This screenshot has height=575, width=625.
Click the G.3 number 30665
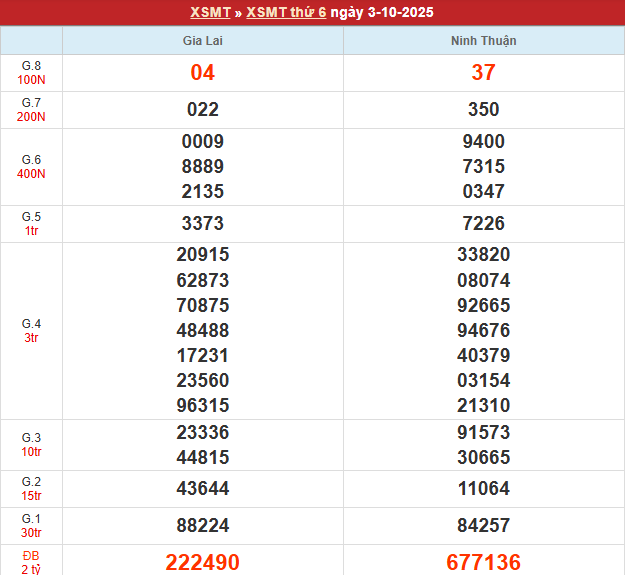pos(484,458)
